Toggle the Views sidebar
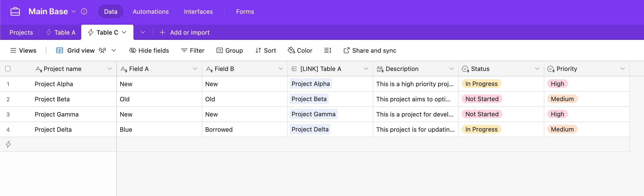 tap(23, 51)
